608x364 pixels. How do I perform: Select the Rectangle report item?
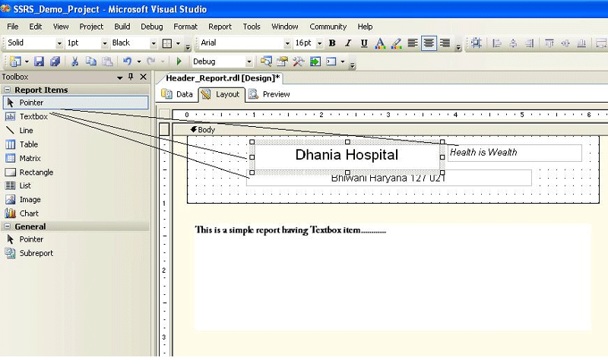[75, 172]
